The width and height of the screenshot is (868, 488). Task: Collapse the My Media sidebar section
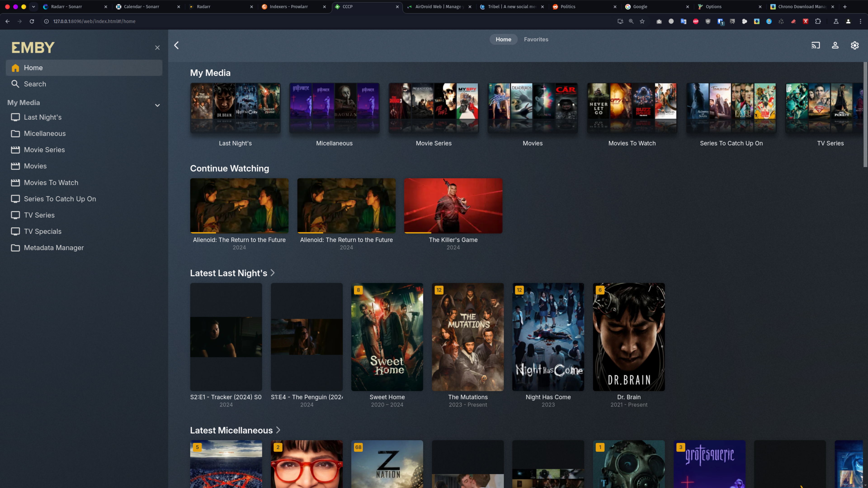coord(157,105)
